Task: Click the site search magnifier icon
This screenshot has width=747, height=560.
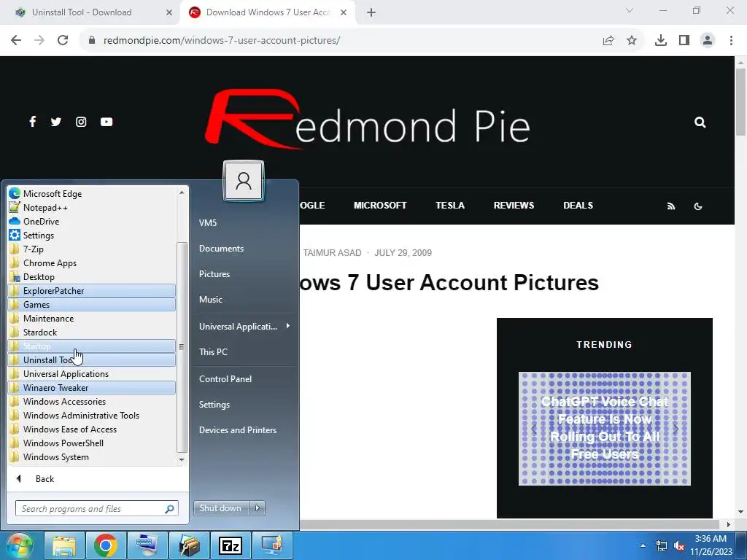Action: pyautogui.click(x=700, y=122)
